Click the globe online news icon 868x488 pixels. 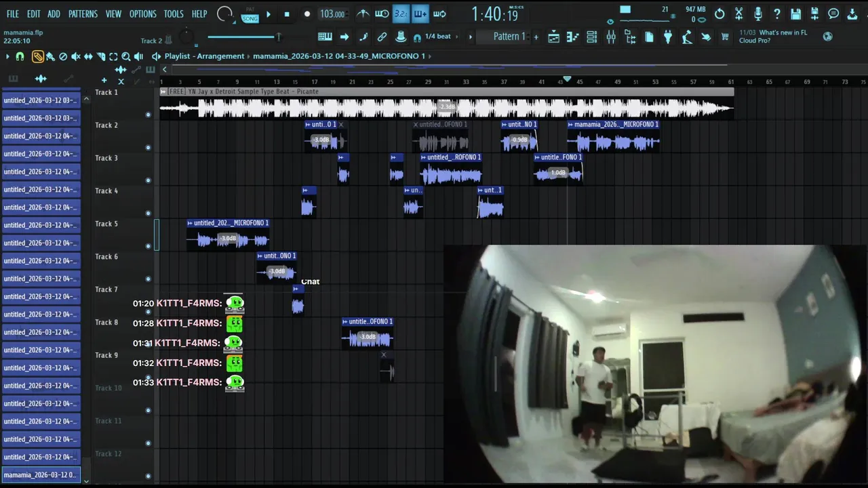pyautogui.click(x=827, y=37)
